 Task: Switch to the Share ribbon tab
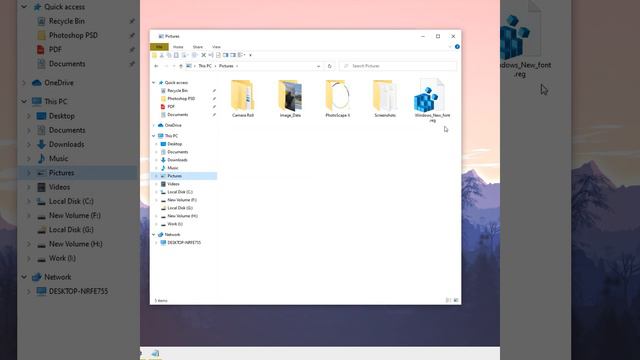point(198,47)
